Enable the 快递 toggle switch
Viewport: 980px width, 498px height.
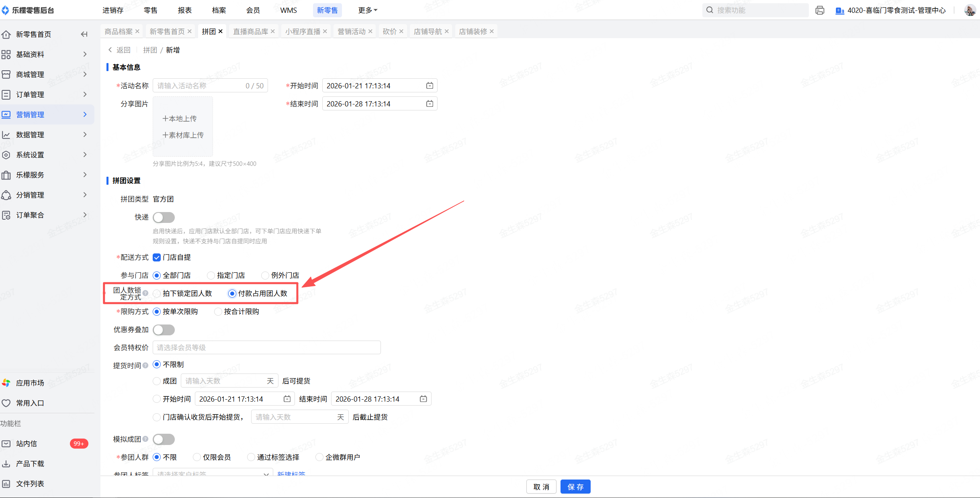tap(164, 217)
